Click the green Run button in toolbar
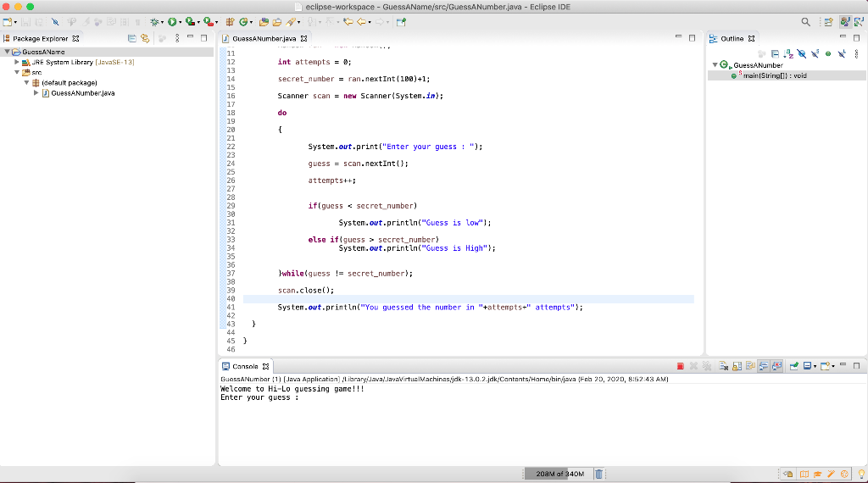The height and width of the screenshot is (483, 868). tap(173, 21)
